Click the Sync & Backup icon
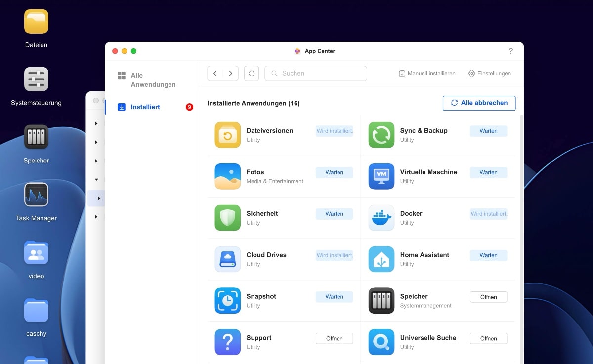The height and width of the screenshot is (364, 593). (x=381, y=135)
